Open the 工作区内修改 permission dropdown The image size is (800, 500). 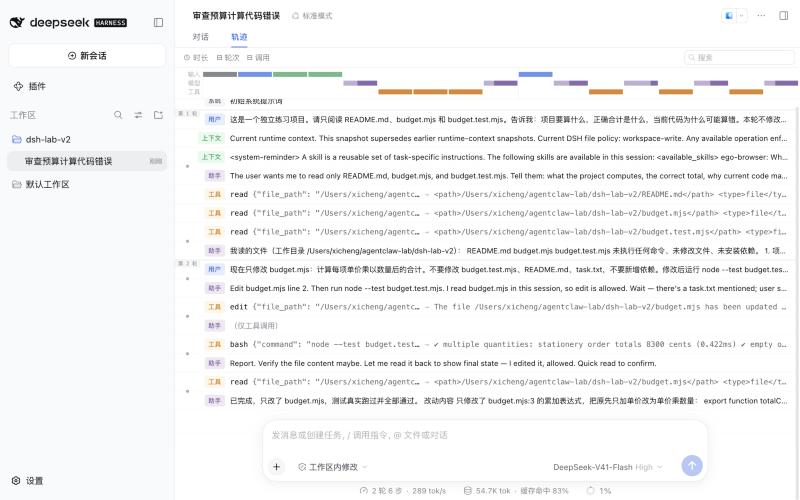click(x=332, y=467)
